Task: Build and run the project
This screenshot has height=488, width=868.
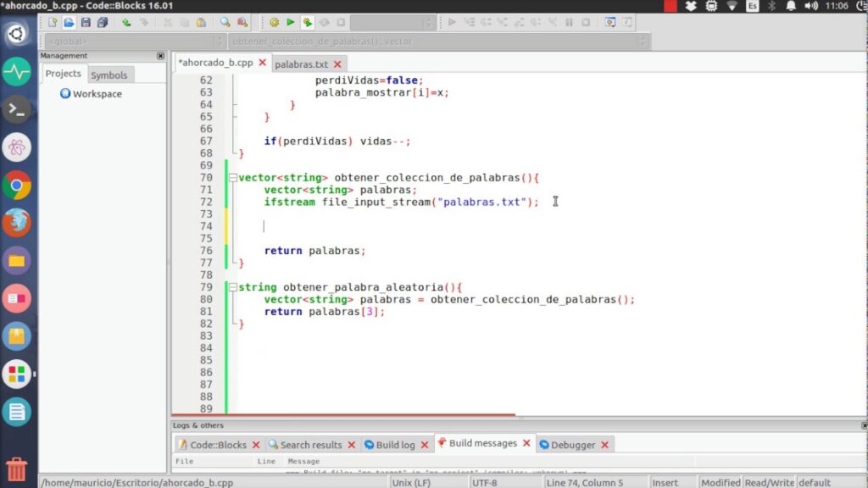Action: tap(308, 24)
